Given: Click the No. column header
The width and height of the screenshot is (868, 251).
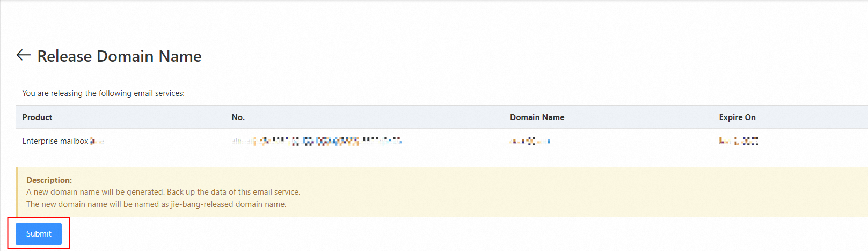Looking at the screenshot, I should tap(238, 117).
